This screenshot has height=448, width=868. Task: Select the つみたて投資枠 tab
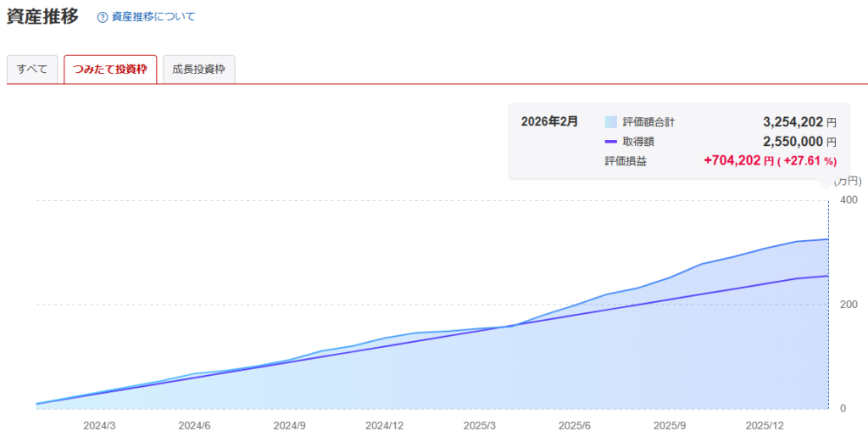tap(110, 70)
